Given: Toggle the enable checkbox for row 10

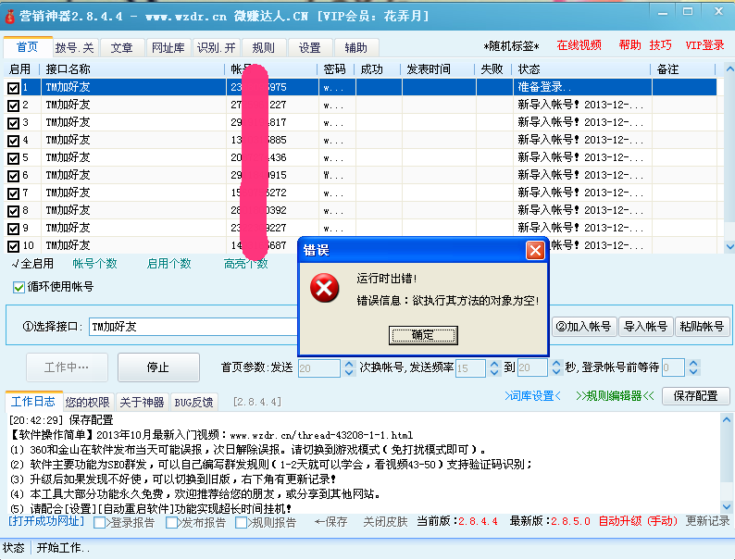Looking at the screenshot, I should [x=13, y=246].
